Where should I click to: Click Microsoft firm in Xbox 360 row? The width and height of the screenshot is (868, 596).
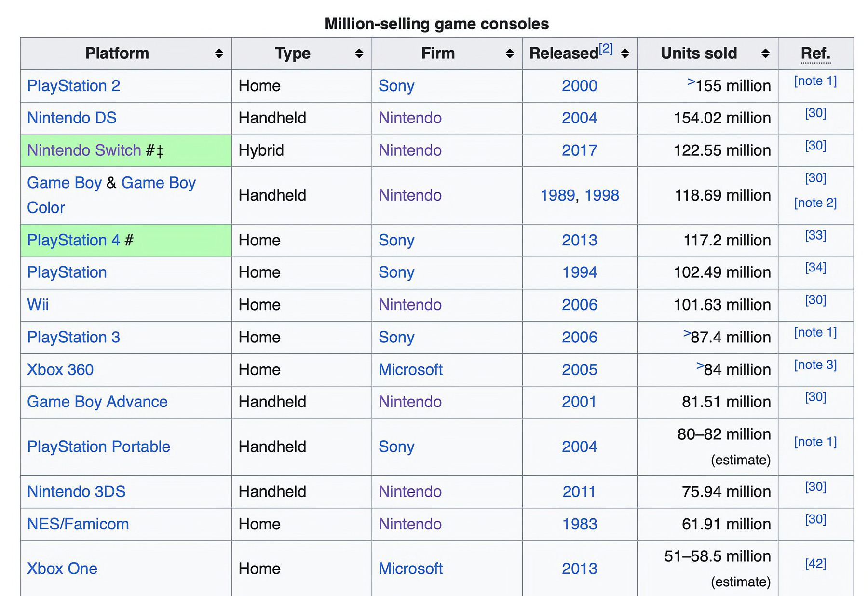pos(410,370)
